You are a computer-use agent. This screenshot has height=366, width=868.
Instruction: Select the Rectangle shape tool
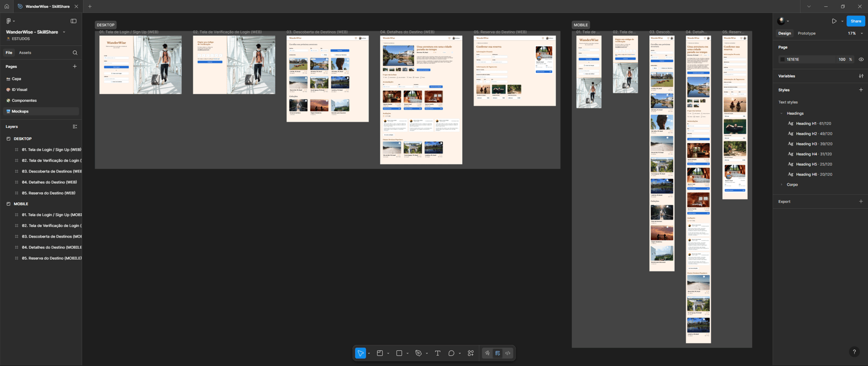coord(399,353)
